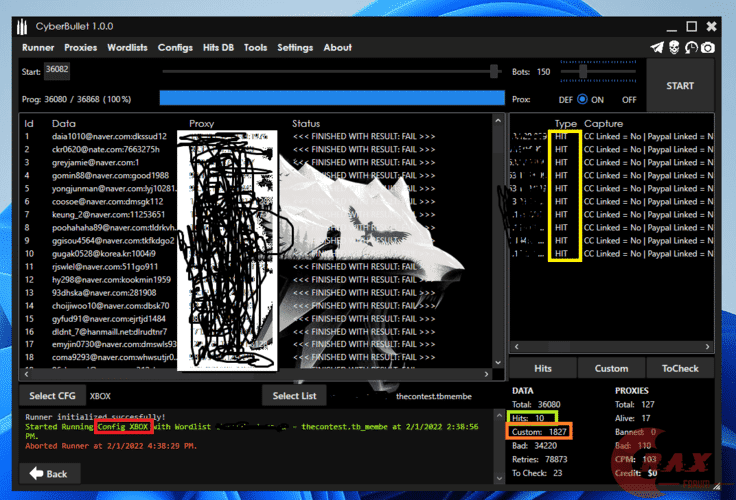Click the Start value field 36082
Screen dimensions: 736x500
point(57,70)
